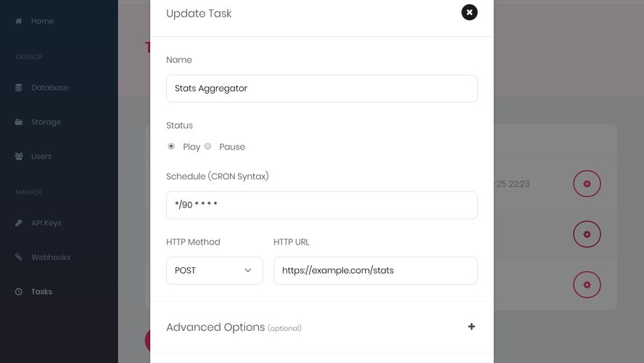Open the Webhooks link icon

click(18, 257)
